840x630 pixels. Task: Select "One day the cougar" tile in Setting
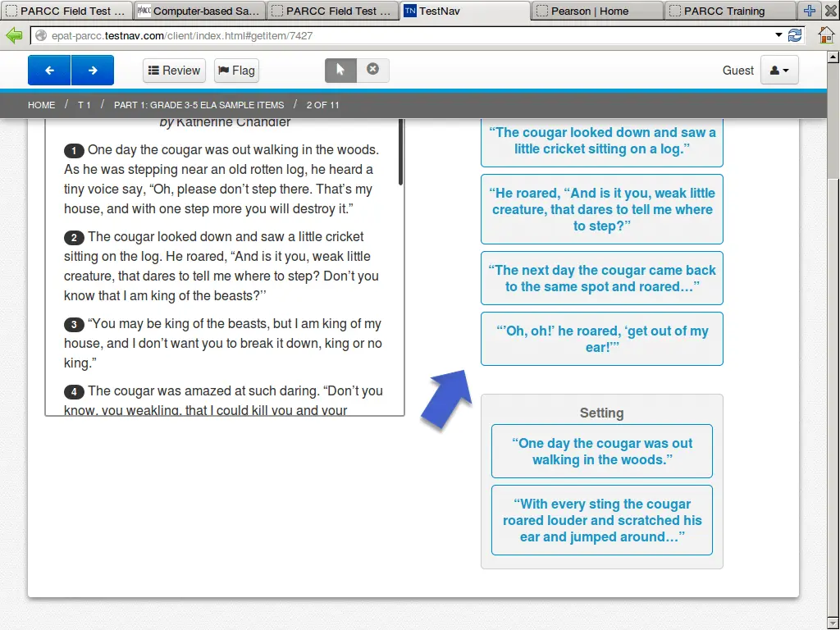coord(602,451)
